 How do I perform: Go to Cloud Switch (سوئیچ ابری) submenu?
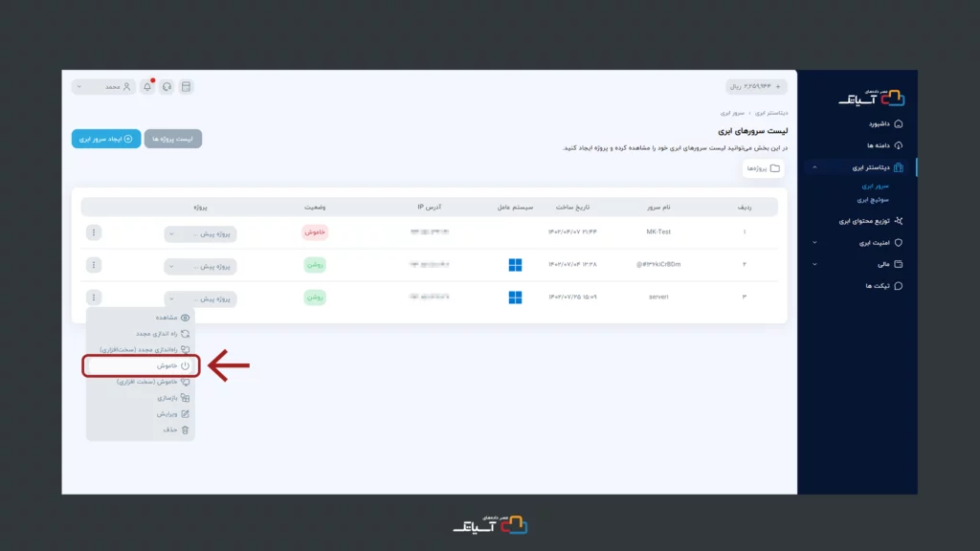873,200
